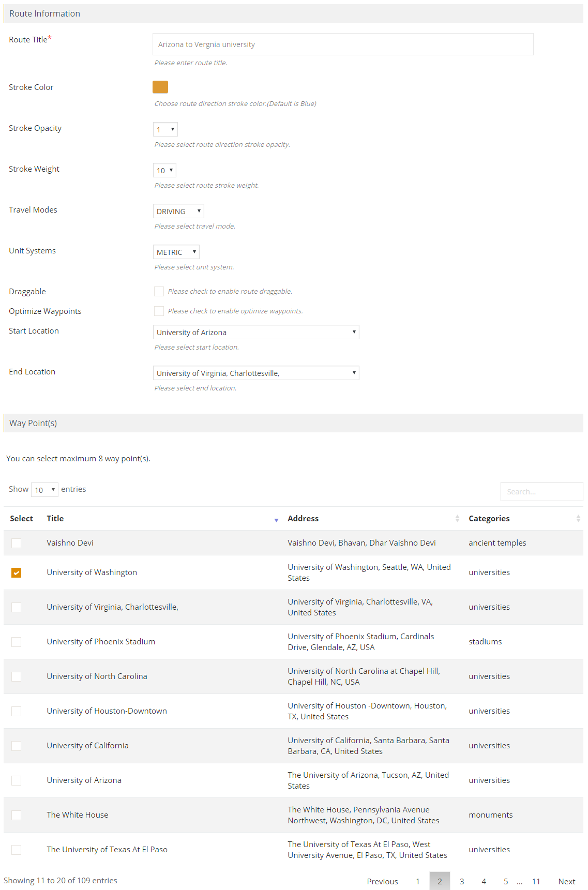Sort table by Categories column arrows
The image size is (588, 890).
[x=578, y=519]
